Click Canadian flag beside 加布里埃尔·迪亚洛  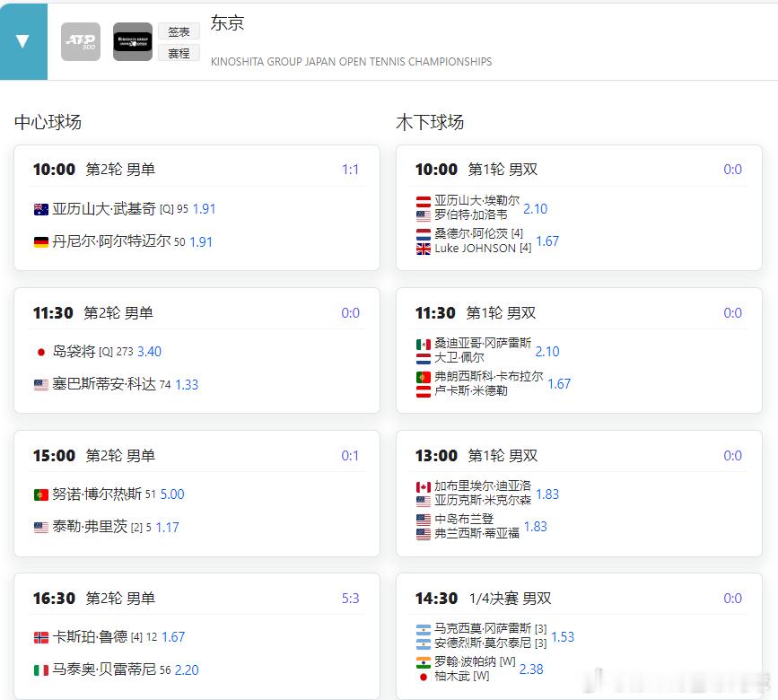click(424, 487)
